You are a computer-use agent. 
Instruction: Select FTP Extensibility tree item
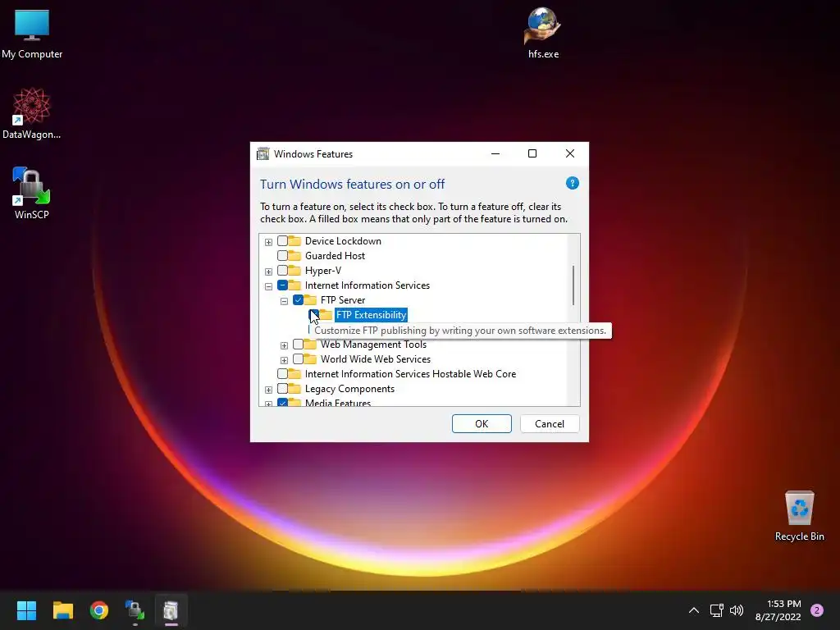pos(371,315)
